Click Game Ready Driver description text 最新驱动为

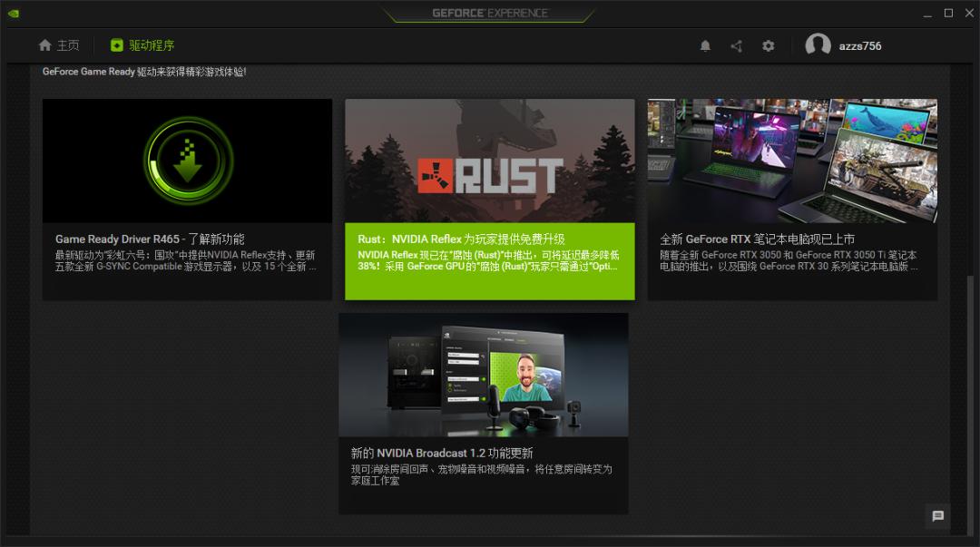click(x=186, y=260)
